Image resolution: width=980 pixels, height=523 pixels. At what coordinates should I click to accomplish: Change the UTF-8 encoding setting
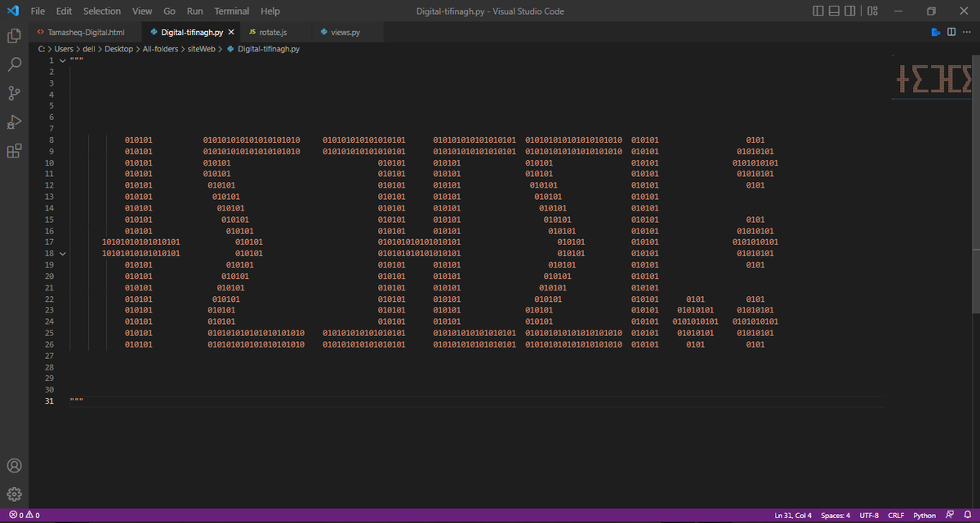[x=869, y=516]
